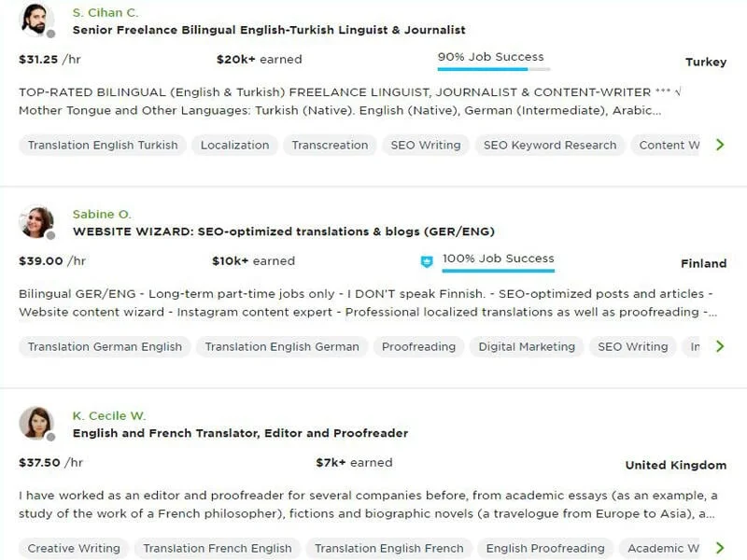Click K. Cecile W.'s profile picture
This screenshot has height=560, width=747.
click(x=35, y=423)
